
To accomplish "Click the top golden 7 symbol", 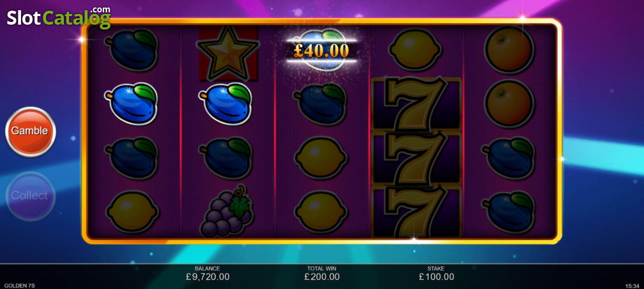I will tap(416, 104).
